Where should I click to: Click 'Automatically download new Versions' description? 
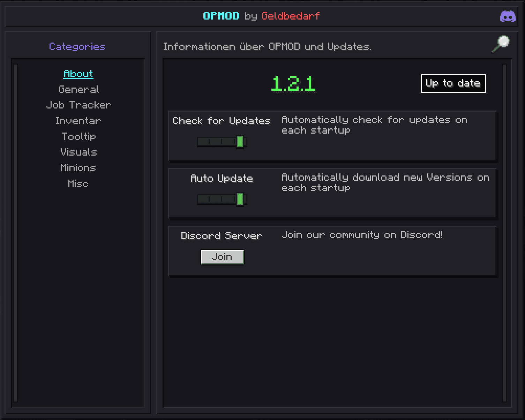point(385,182)
